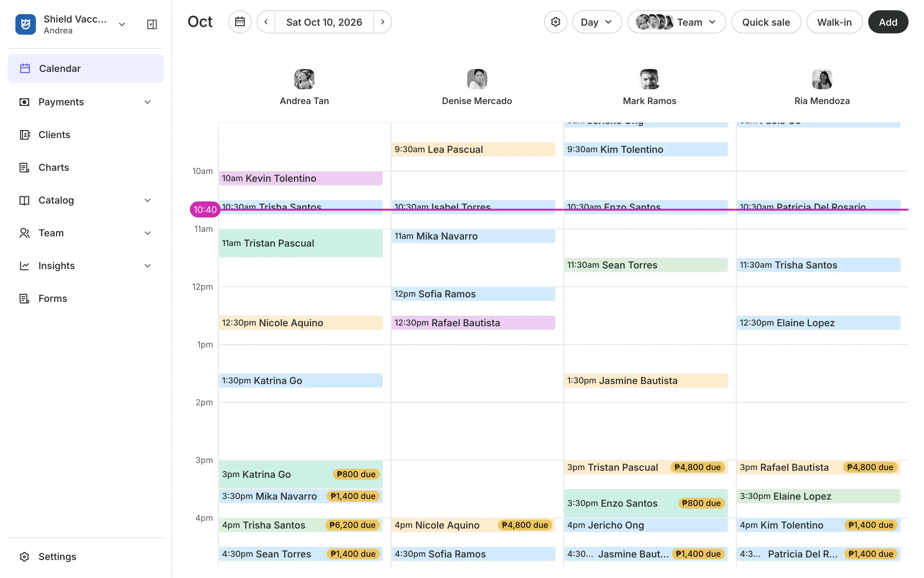The height and width of the screenshot is (578, 924).
Task: Click the Charts sidebar icon
Action: pos(24,167)
